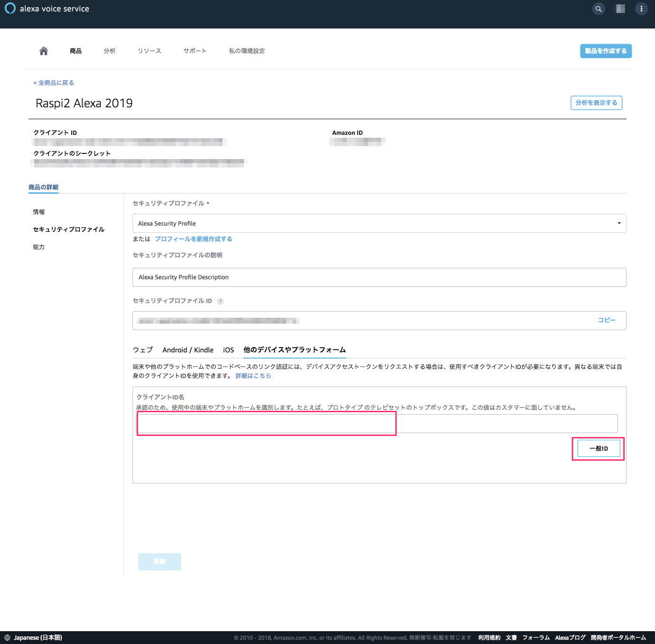Click コピー to copy the profile ID

tap(607, 320)
